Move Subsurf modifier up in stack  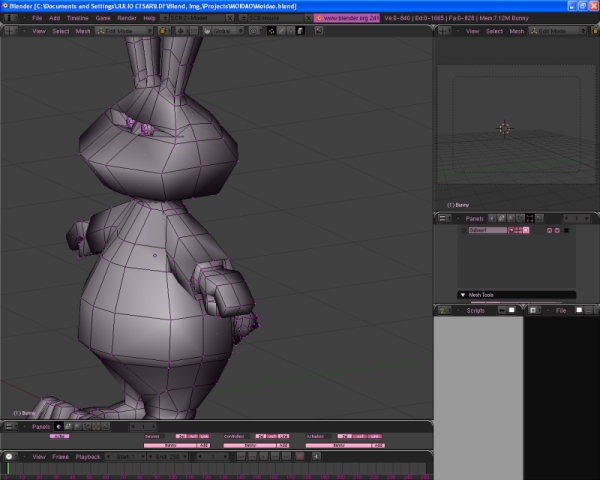coord(548,230)
